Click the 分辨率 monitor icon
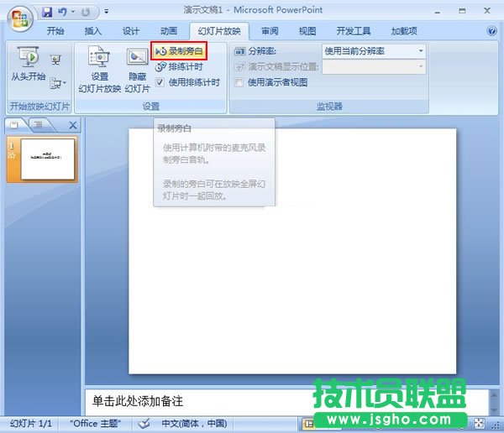The width and height of the screenshot is (504, 433). tap(239, 51)
